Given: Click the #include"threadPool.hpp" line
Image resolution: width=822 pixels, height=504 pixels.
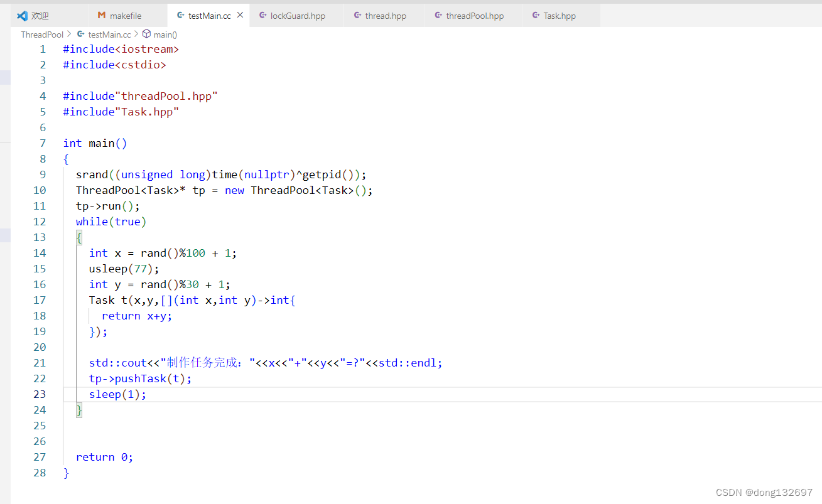Looking at the screenshot, I should pyautogui.click(x=141, y=96).
